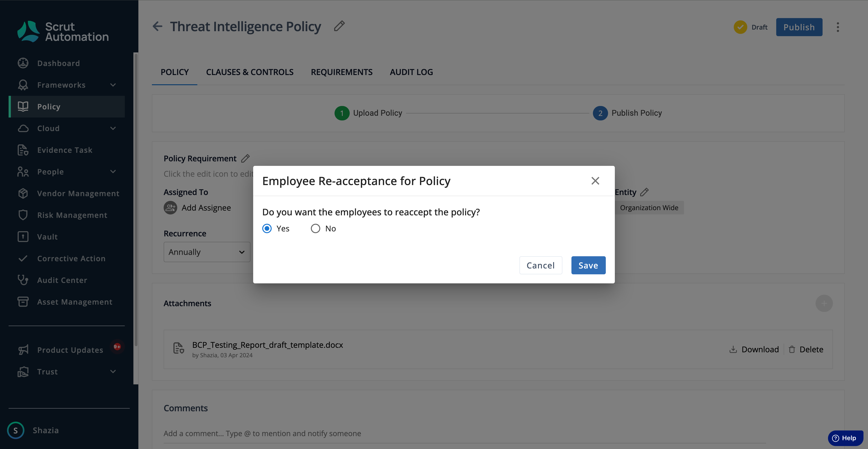Switch to the POLICY tab
The image size is (868, 449).
click(x=175, y=72)
